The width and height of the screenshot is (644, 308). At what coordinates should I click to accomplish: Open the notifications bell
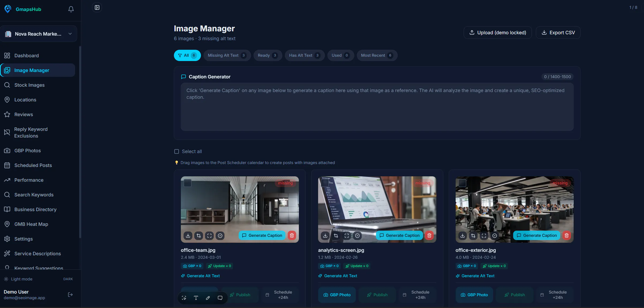click(71, 9)
